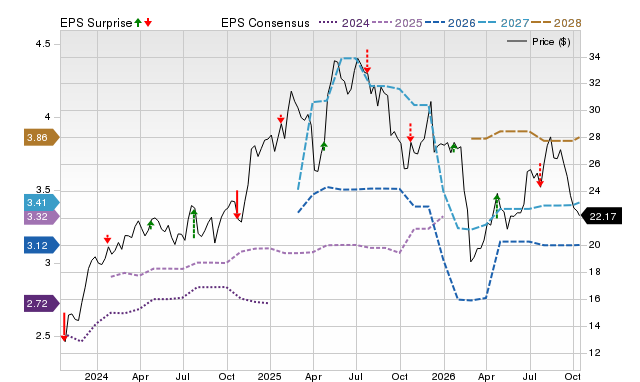Click the red miss arrow near Oct 2025
The width and height of the screenshot is (640, 382).
pos(410,132)
